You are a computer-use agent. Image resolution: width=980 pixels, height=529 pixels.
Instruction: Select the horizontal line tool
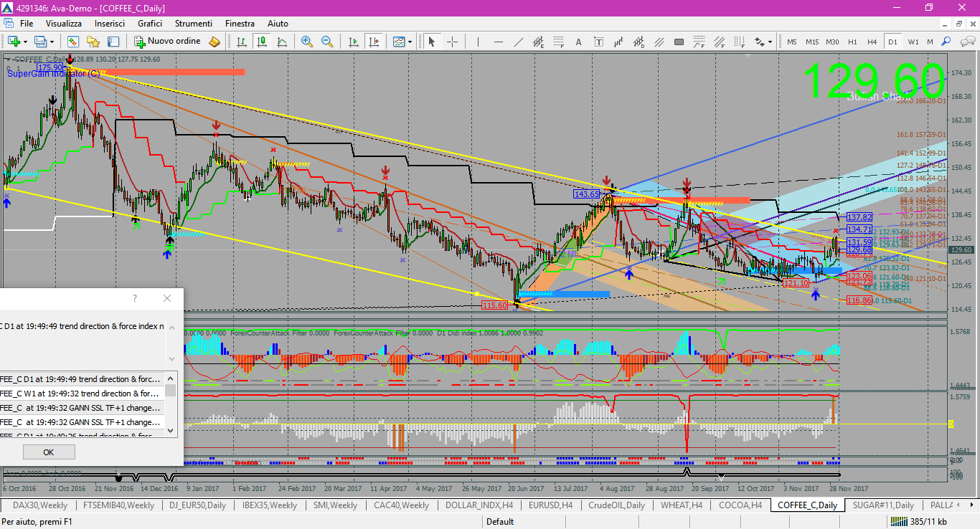pos(498,42)
